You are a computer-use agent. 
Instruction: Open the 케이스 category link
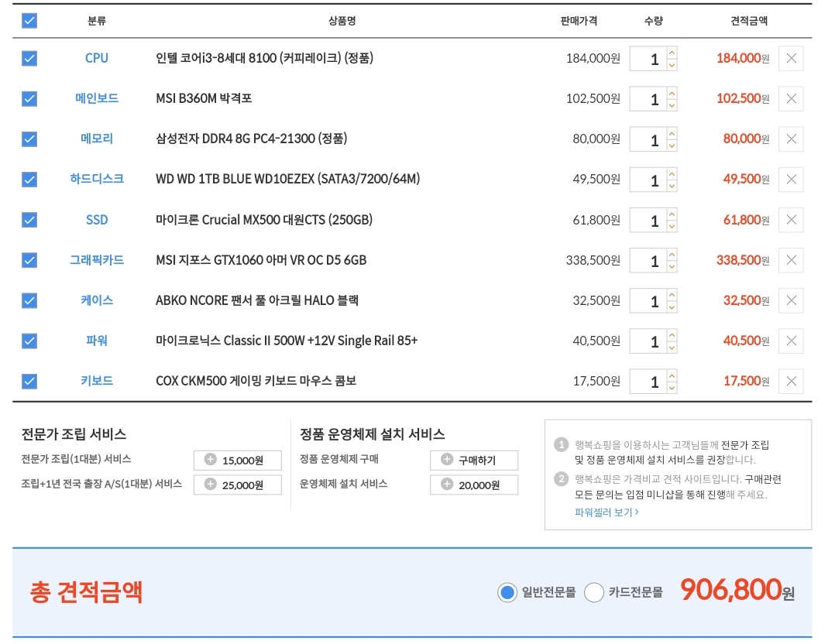(x=96, y=300)
